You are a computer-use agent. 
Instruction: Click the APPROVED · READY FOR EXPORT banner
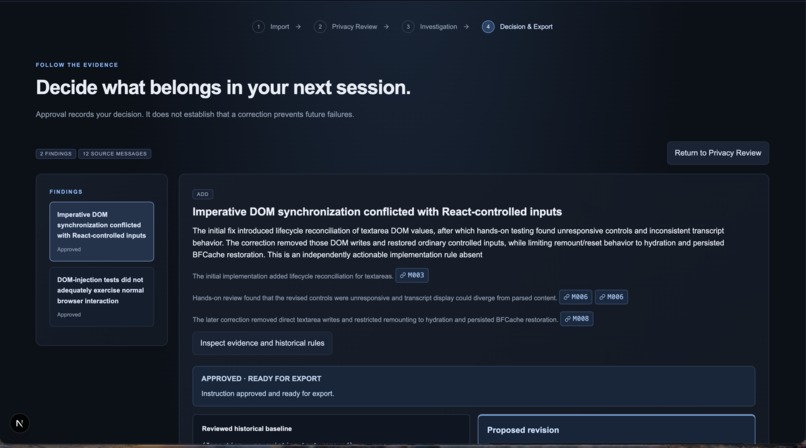pyautogui.click(x=473, y=386)
